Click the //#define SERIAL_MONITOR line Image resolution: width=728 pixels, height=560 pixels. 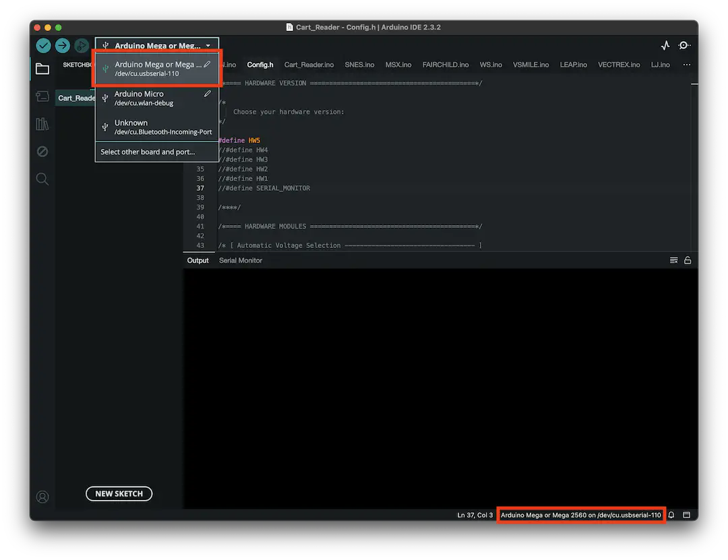click(x=264, y=188)
